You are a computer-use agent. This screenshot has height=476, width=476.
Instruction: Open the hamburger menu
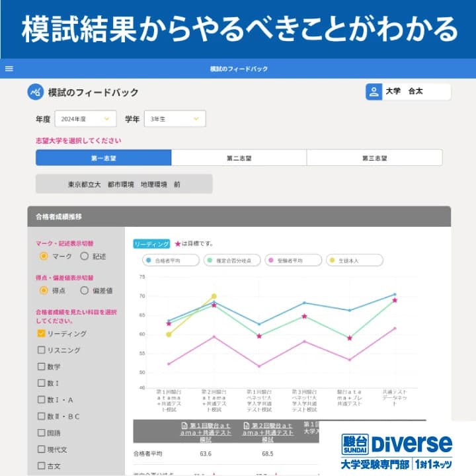tap(9, 68)
